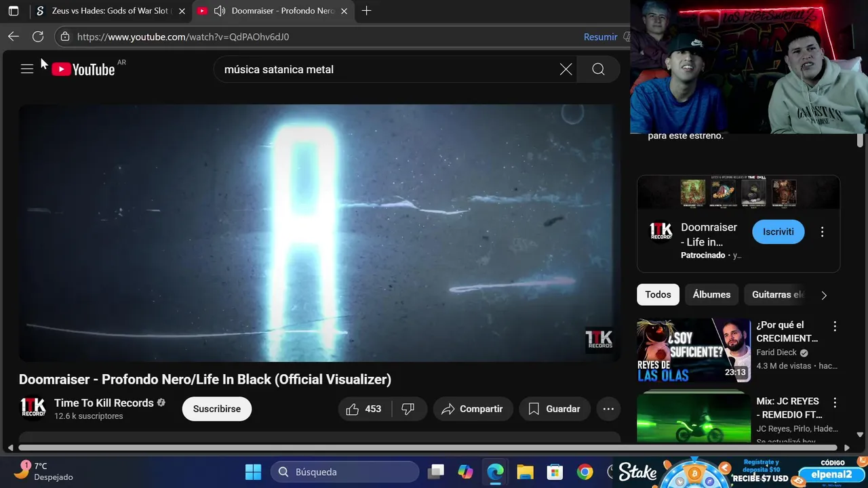
Task: Mute the tab via speaker icon
Action: (219, 11)
